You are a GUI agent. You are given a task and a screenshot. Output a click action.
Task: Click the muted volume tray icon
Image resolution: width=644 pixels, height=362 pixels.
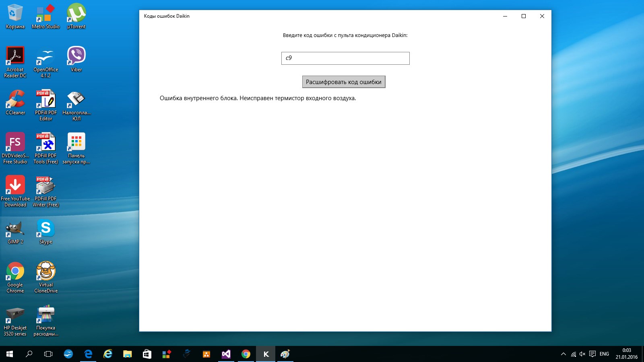click(582, 354)
